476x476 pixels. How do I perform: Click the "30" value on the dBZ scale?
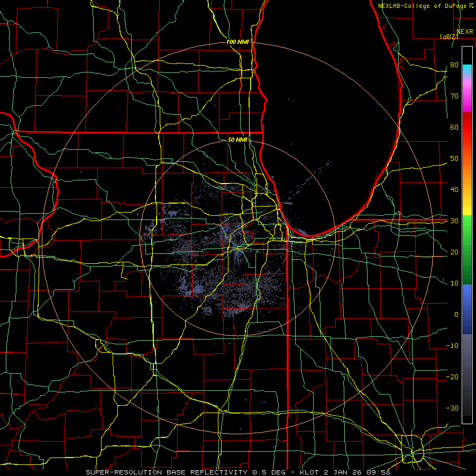[x=454, y=221]
